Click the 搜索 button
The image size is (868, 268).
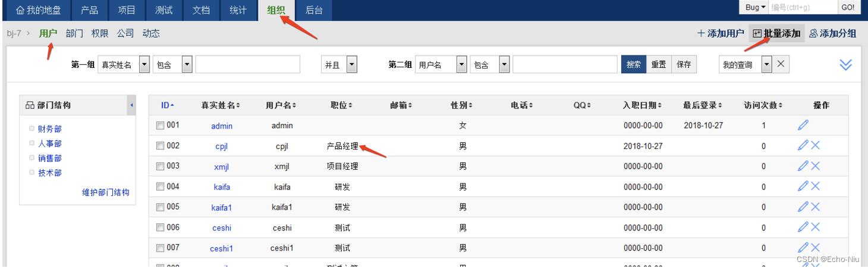click(634, 64)
